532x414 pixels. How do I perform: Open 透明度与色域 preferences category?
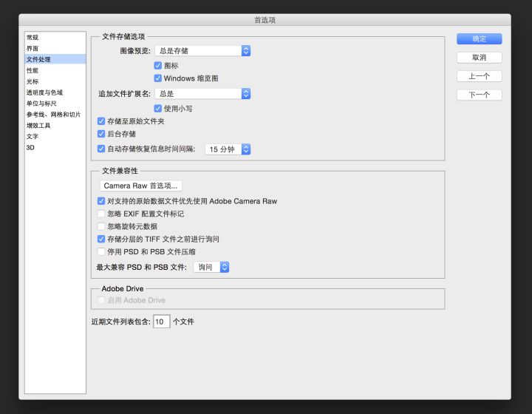tap(45, 92)
